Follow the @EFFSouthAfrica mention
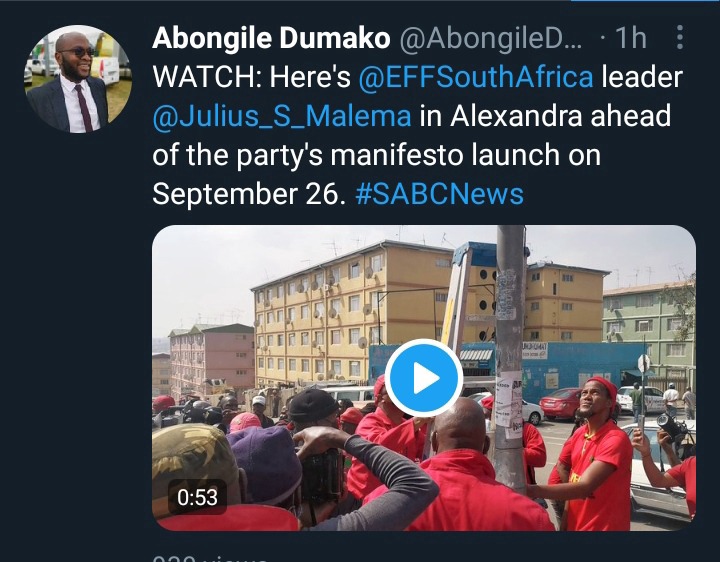Screen dimensions: 720x562 pyautogui.click(x=476, y=77)
